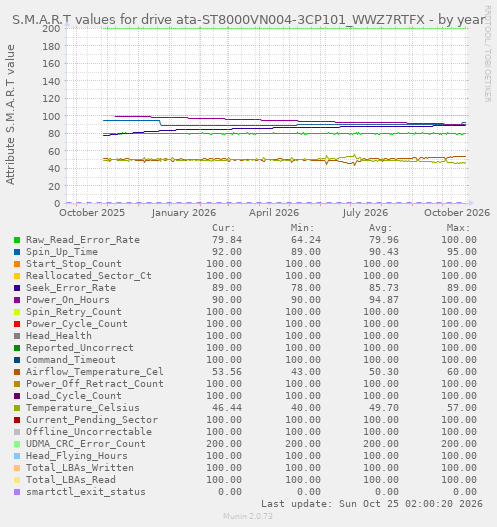Click the olive Temperature_Celsius legend swatch

(x=17, y=408)
